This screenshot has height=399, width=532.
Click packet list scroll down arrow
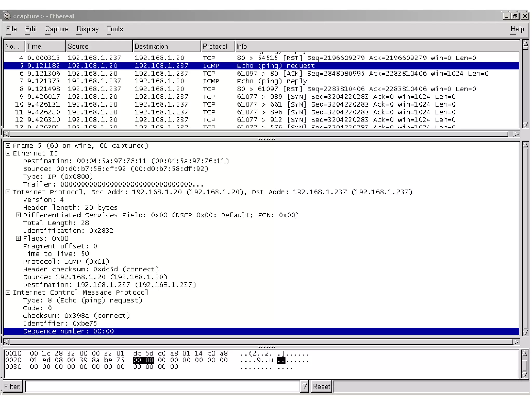tap(526, 125)
